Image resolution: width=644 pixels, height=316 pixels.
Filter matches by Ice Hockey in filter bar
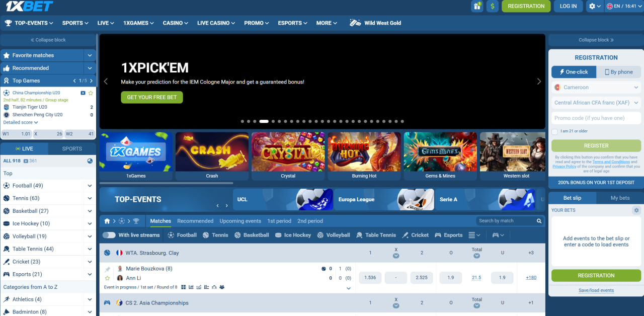point(292,235)
